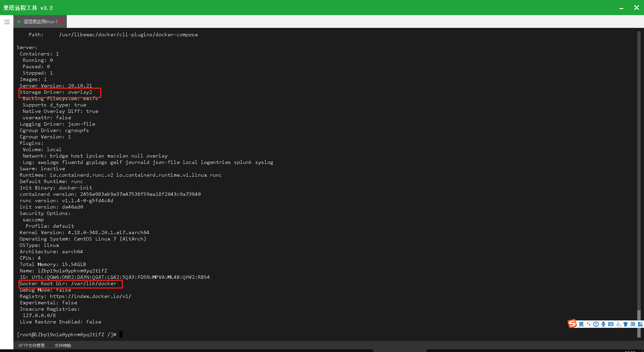Click 'Operating System: CentOS Linux 7' line

click(83, 239)
